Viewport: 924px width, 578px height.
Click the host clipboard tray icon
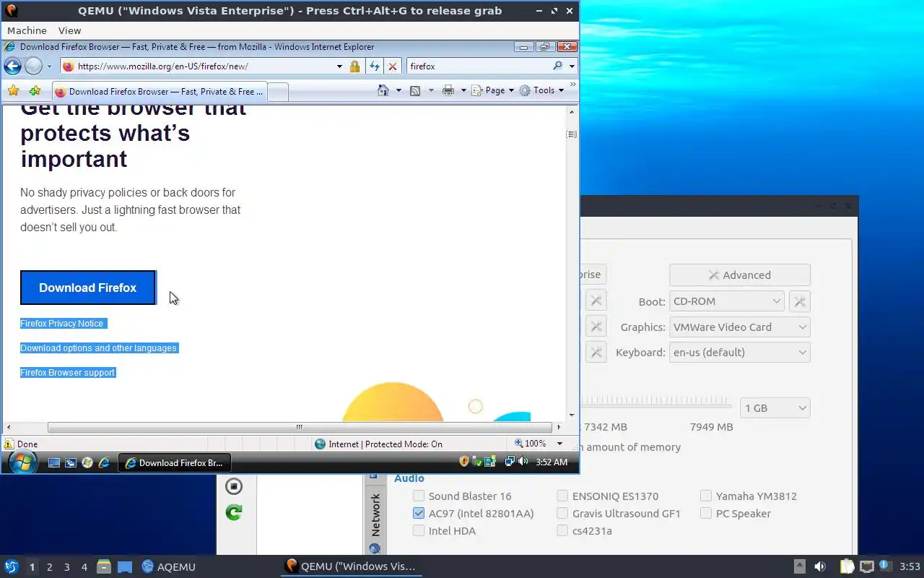(x=847, y=566)
